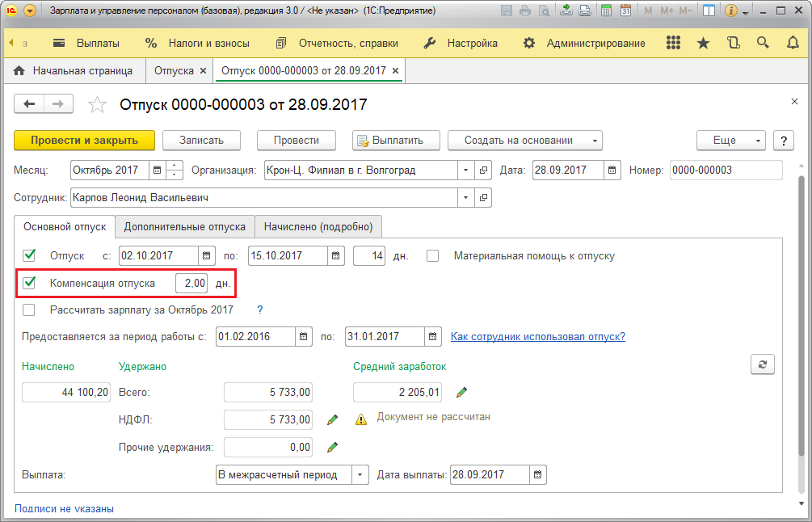This screenshot has width=812, height=522.
Task: Click the save diskette icon in title bar
Action: [x=507, y=11]
